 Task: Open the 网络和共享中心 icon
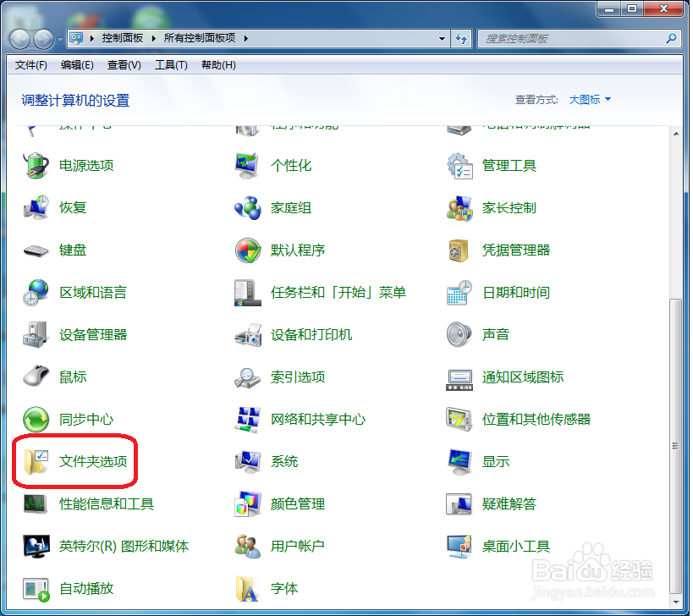(246, 420)
